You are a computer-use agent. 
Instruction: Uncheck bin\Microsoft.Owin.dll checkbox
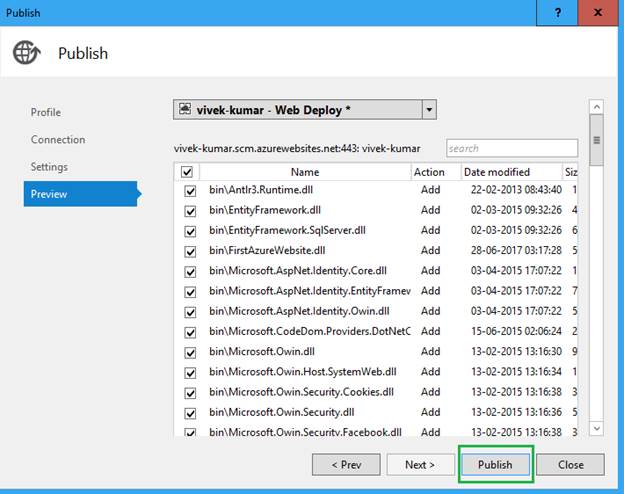pyautogui.click(x=190, y=353)
